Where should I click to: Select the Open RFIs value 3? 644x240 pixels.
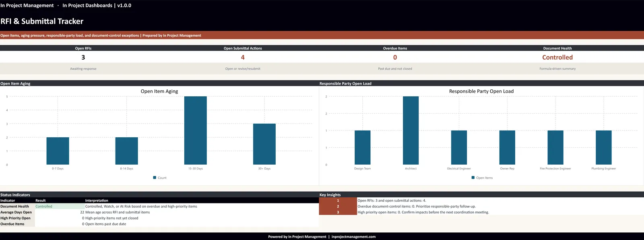coord(83,57)
